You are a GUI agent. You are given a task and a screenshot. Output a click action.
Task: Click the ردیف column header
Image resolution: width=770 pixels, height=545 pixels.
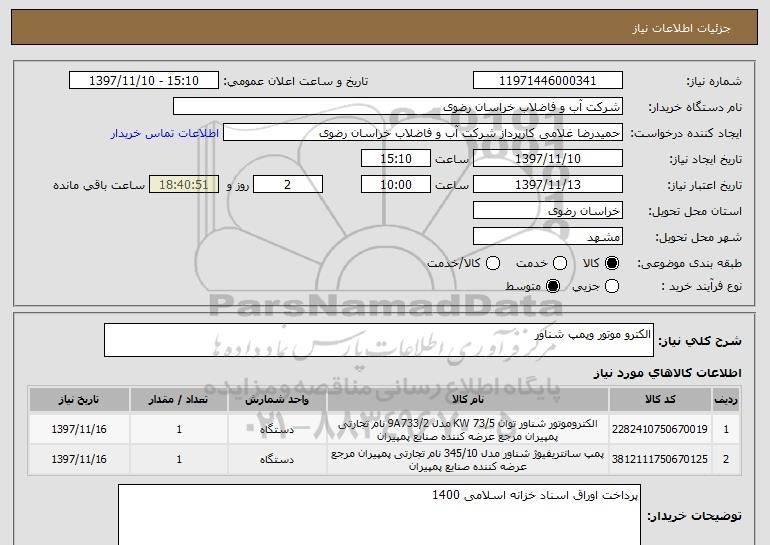726,400
